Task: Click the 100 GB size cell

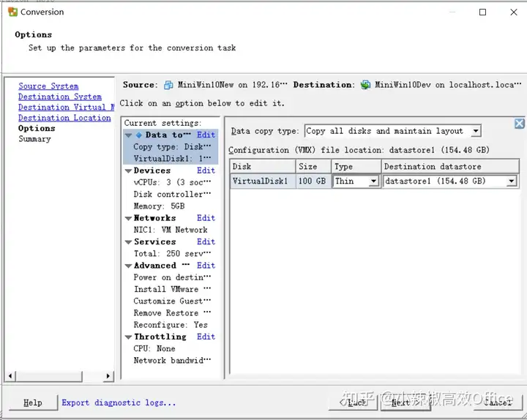Action: tap(313, 181)
